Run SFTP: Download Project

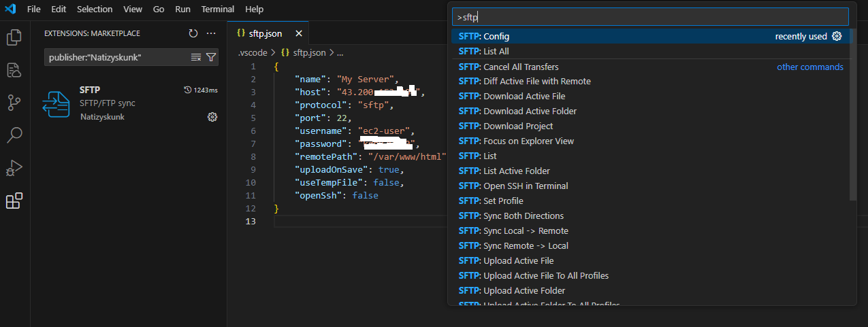(650, 126)
